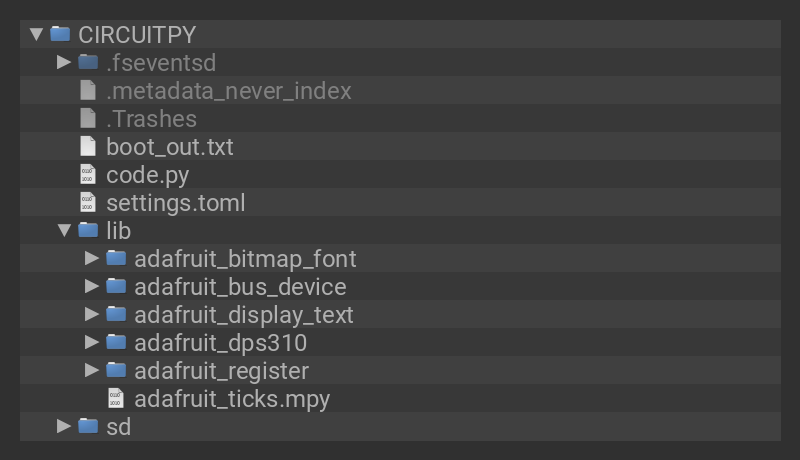Click the boot_out.txt document icon

coord(88,146)
